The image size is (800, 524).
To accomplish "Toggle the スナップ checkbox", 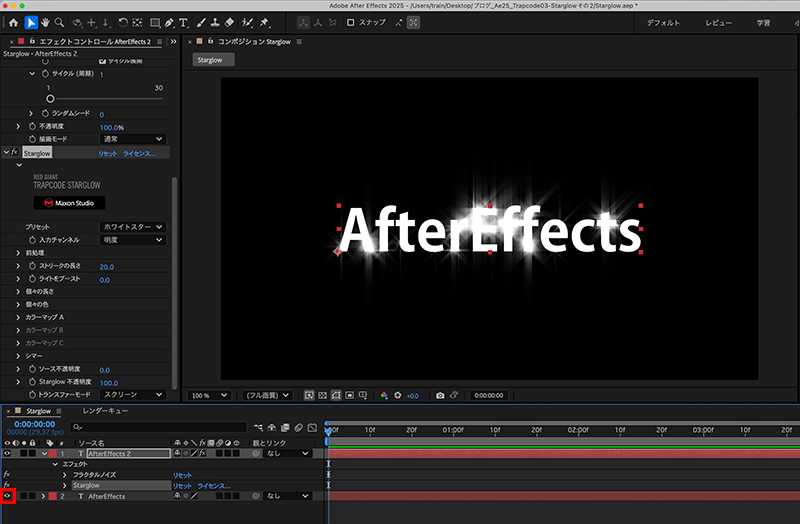I will coord(351,22).
